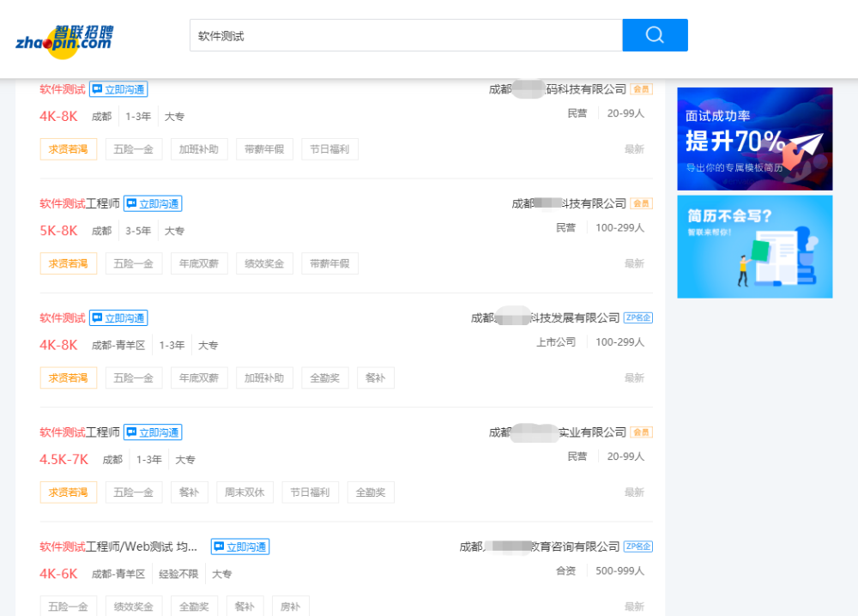Click 立即沟通 for the 成都-青羊区 4K-8K job

(118, 317)
